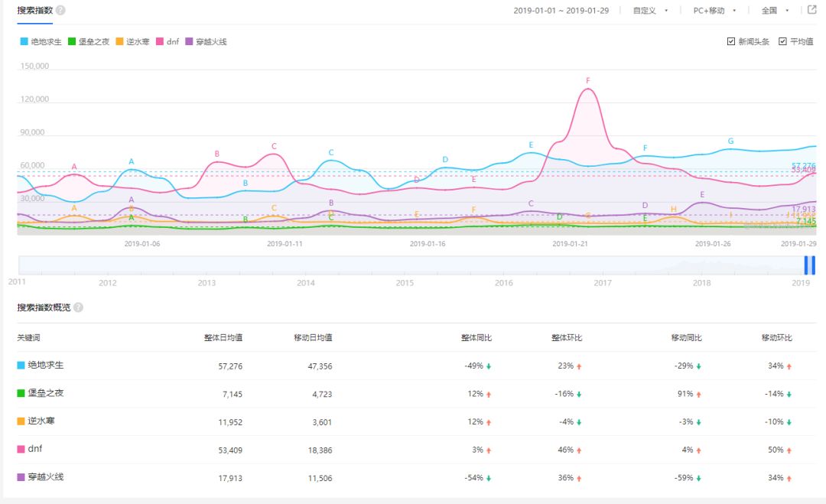Click 2015 on the year overview timeline

tap(405, 283)
